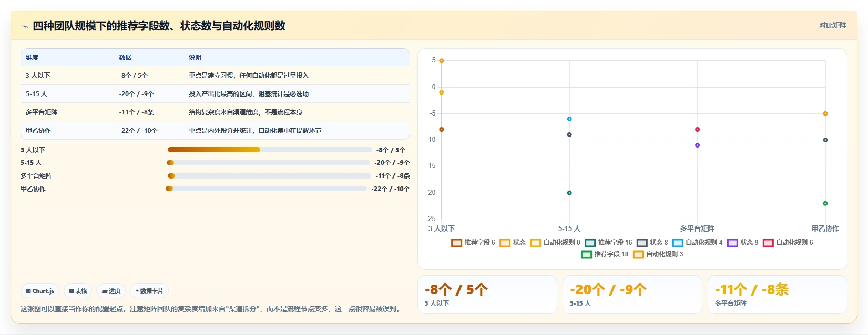Click the 5-15 人 progress bar
The height and width of the screenshot is (335, 868).
[268, 163]
